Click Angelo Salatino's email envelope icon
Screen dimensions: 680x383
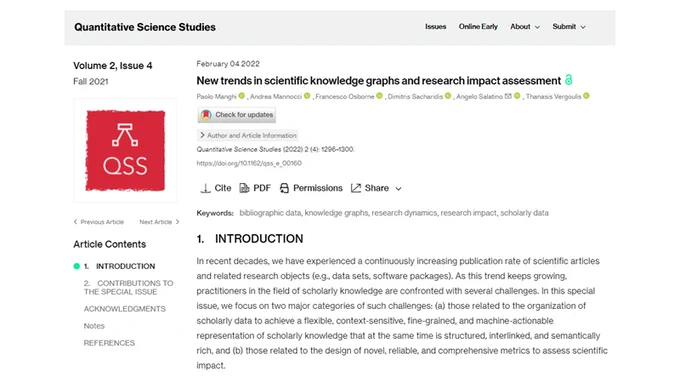508,96
